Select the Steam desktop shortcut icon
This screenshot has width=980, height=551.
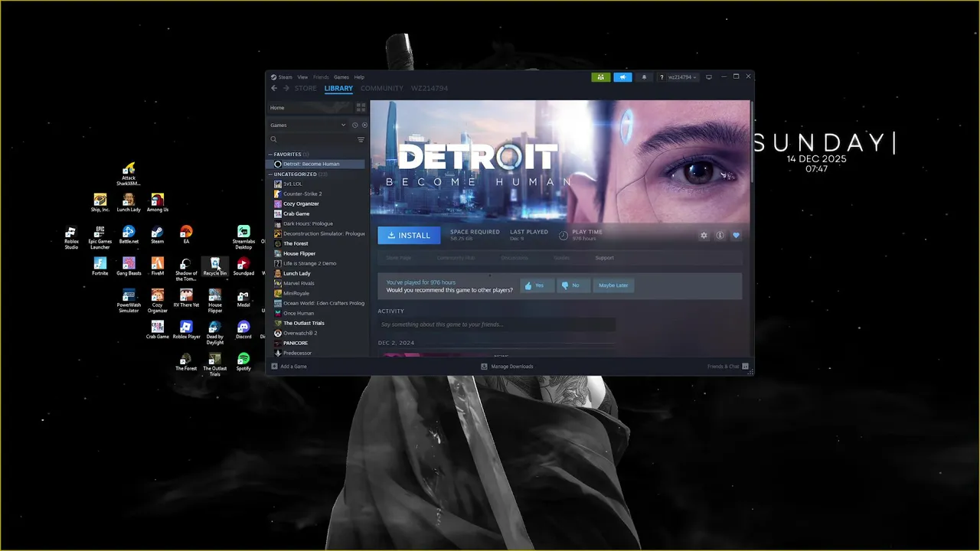click(x=157, y=235)
